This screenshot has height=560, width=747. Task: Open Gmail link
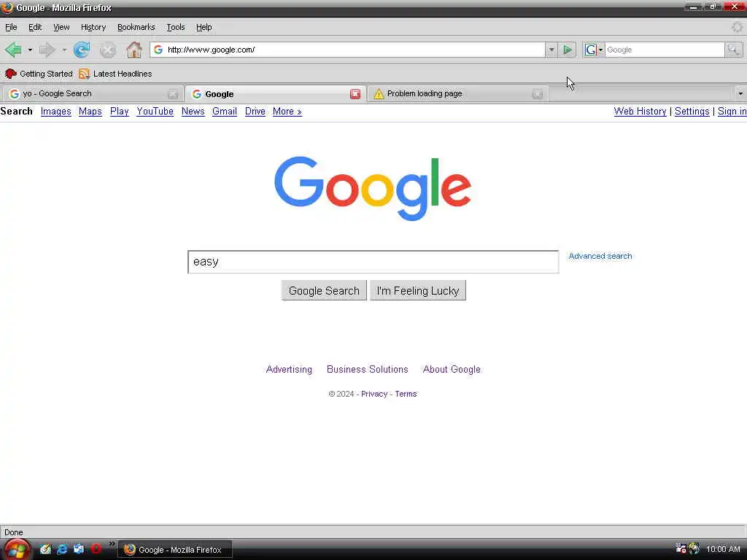[225, 112]
